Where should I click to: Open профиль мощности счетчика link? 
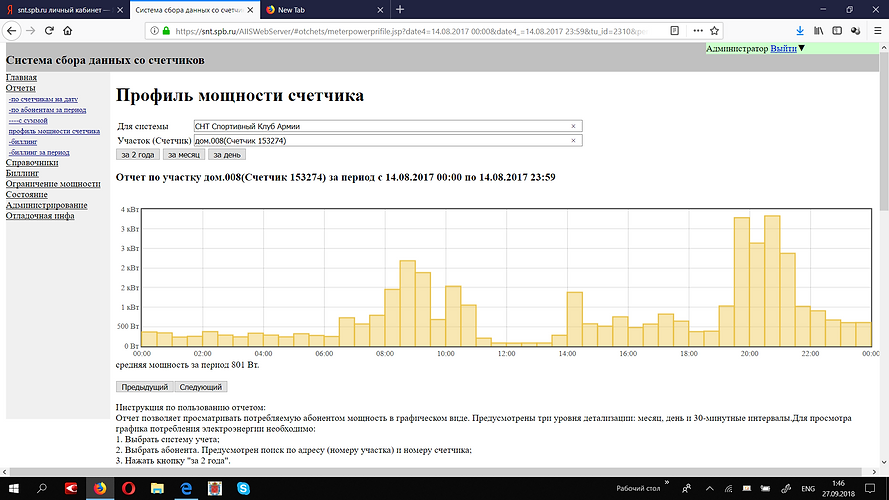coord(54,131)
